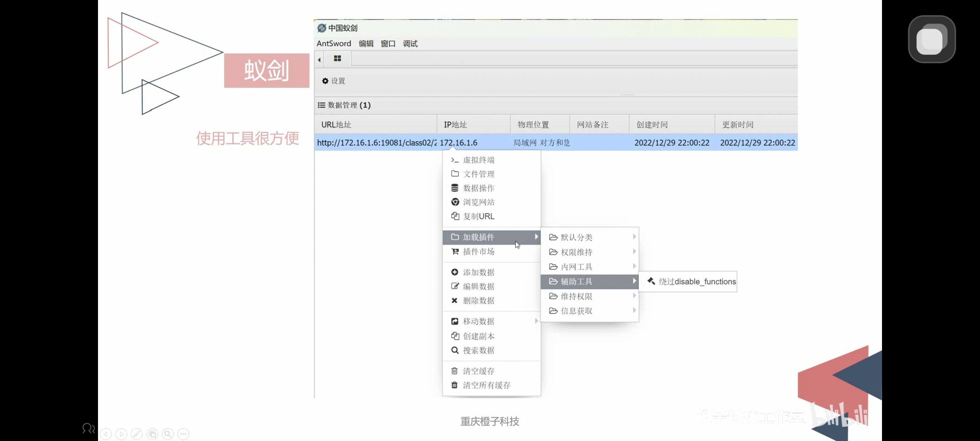Expand the 内网工具 plugin category
Image resolution: width=980 pixels, height=441 pixels.
pos(575,266)
